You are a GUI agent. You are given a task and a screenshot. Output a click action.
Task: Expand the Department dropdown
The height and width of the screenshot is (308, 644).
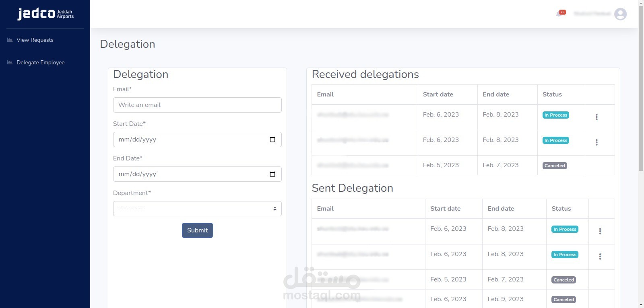[197, 209]
